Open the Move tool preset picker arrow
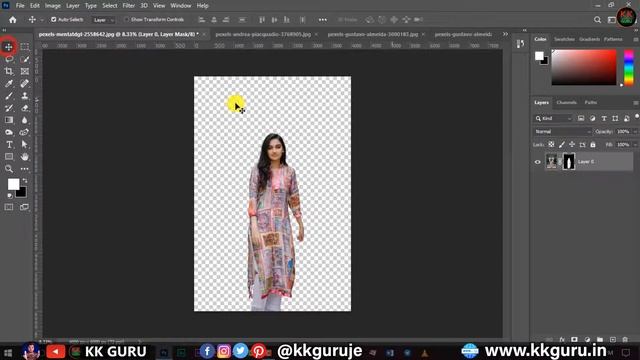The width and height of the screenshot is (640, 360). [x=42, y=20]
